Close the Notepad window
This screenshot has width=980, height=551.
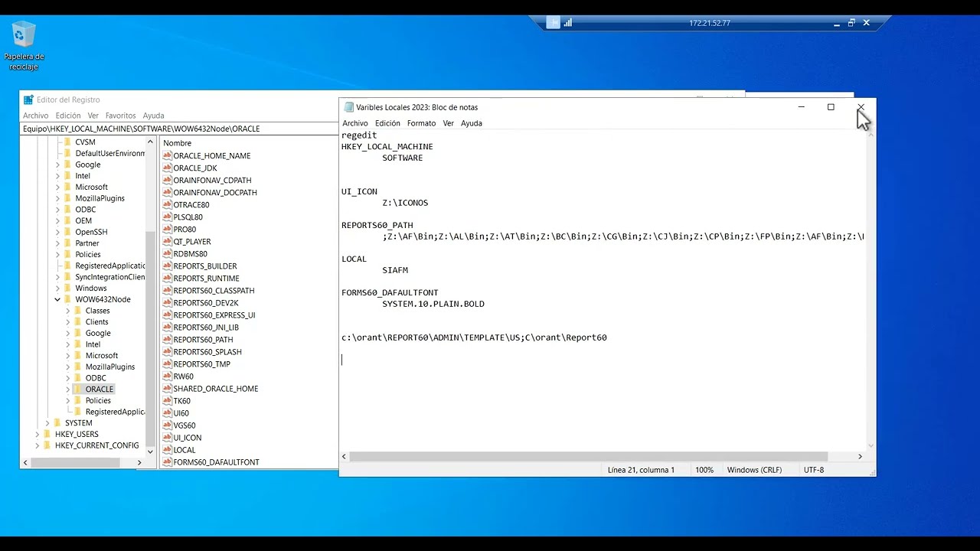tap(861, 107)
